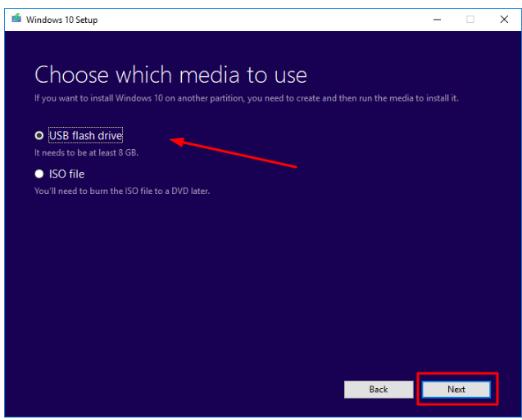Click the tail end of the red arrow
The height and width of the screenshot is (420, 522).
[294, 166]
